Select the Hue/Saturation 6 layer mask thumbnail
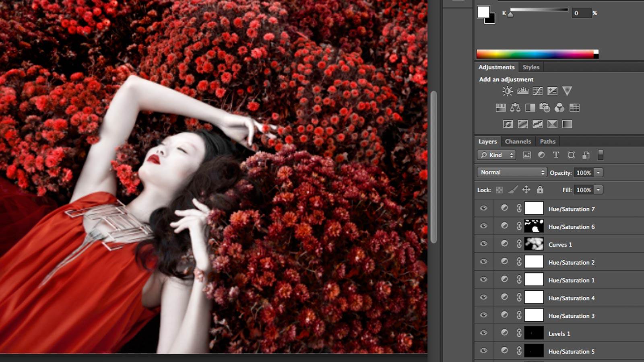 pos(534,226)
